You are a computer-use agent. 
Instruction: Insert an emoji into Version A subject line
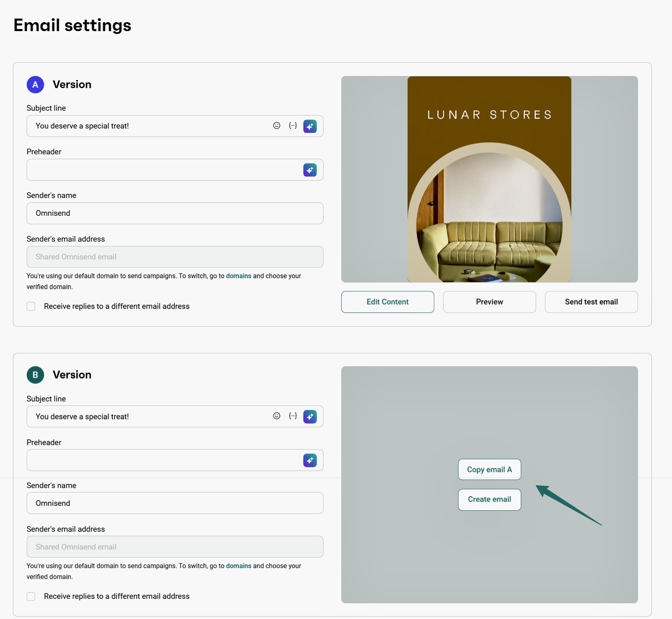coord(277,126)
